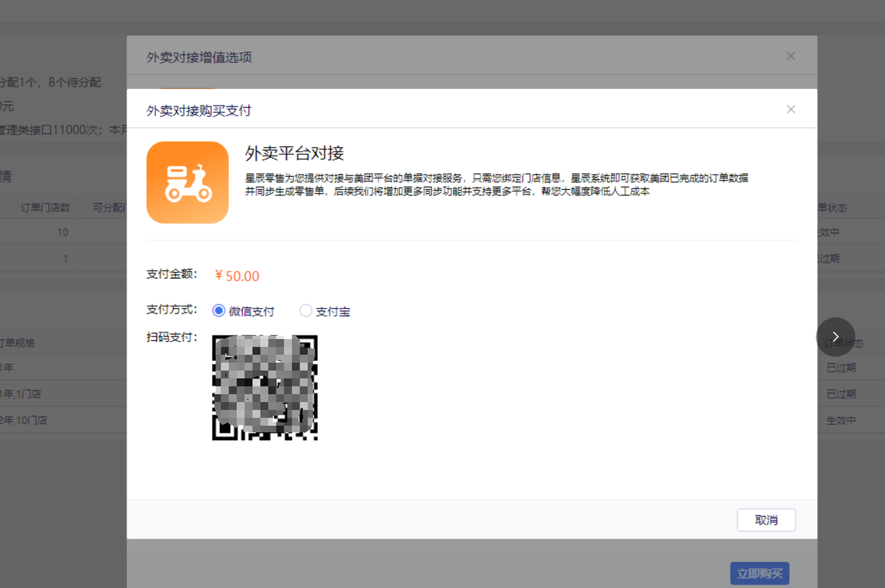The width and height of the screenshot is (885, 588).
Task: Click the 立即购买 button in the background dialog
Action: [759, 574]
